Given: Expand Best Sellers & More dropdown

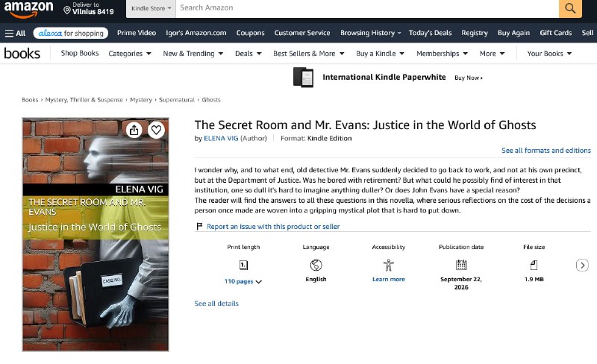Looking at the screenshot, I should pyautogui.click(x=309, y=54).
